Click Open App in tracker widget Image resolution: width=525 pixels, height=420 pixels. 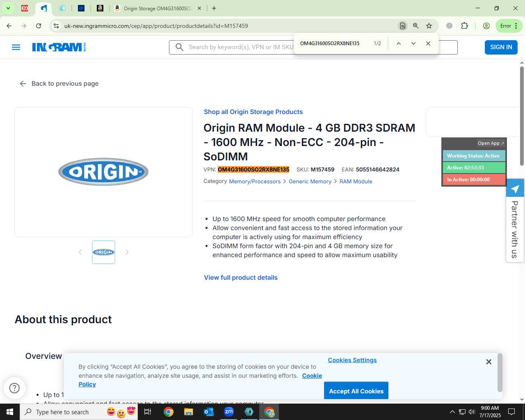491,143
